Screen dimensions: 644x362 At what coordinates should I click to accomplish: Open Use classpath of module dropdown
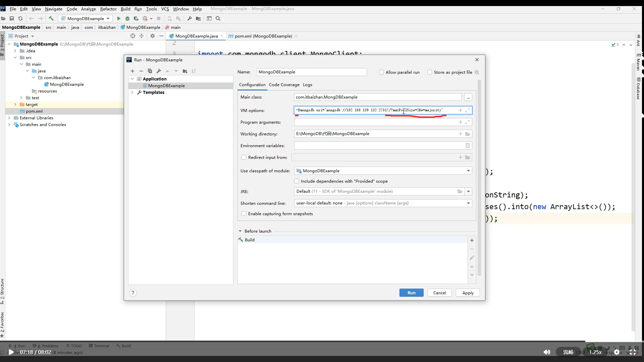[383, 171]
